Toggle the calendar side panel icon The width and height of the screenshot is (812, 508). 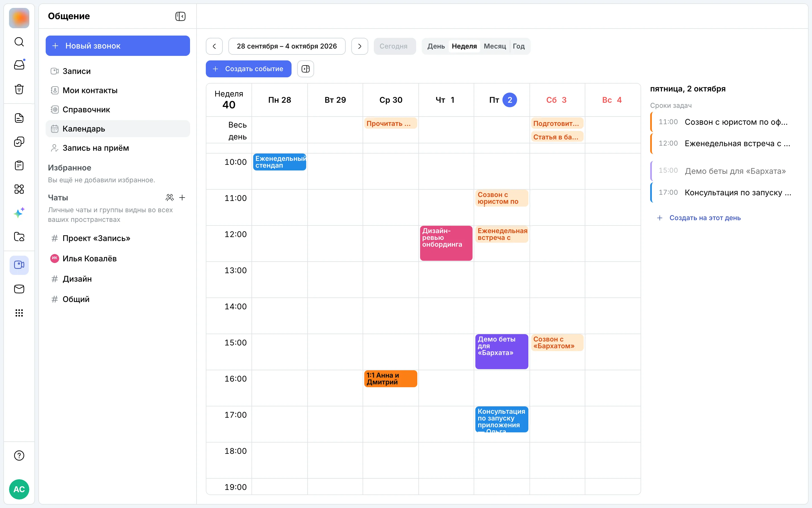tap(305, 69)
